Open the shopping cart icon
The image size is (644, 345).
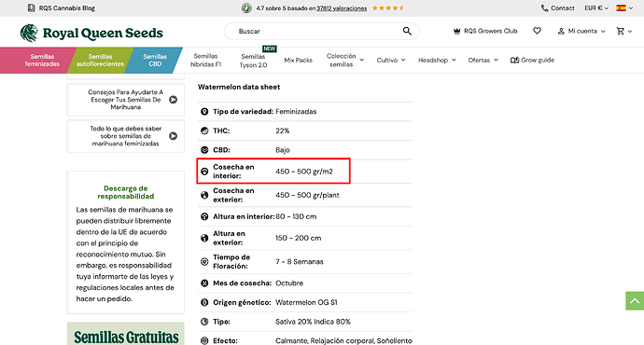pyautogui.click(x=621, y=31)
